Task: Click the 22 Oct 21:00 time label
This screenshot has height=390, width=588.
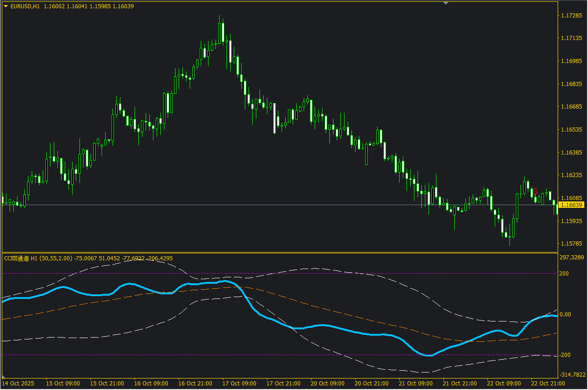Action: click(x=548, y=383)
